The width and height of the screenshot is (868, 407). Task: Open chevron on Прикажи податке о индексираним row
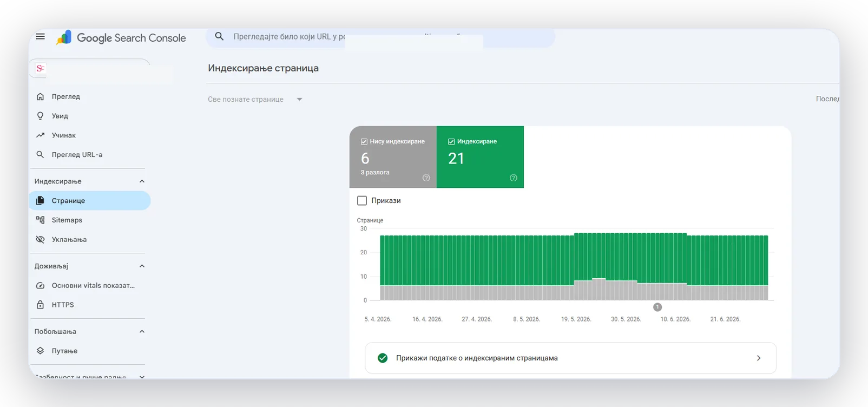pos(759,358)
